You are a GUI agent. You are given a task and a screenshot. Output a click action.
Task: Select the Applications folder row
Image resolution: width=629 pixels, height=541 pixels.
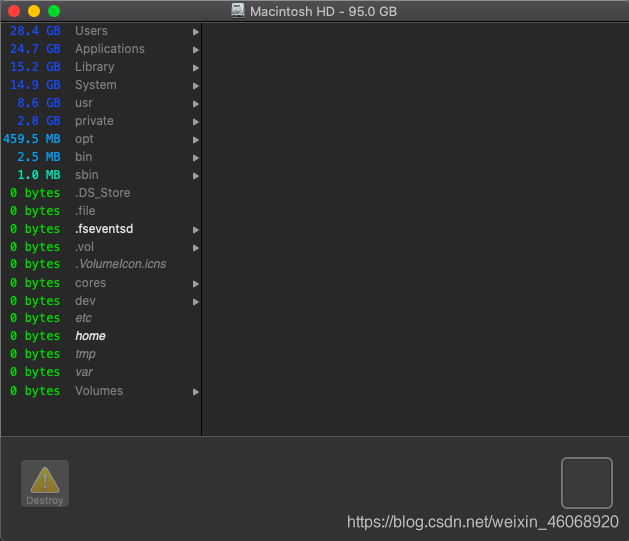click(101, 49)
